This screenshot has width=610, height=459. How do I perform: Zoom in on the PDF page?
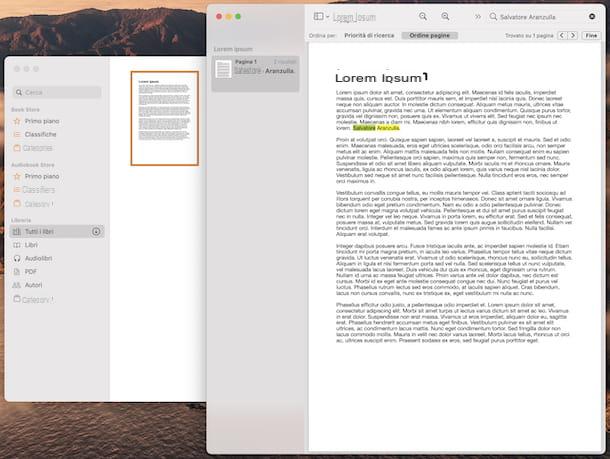coord(445,16)
